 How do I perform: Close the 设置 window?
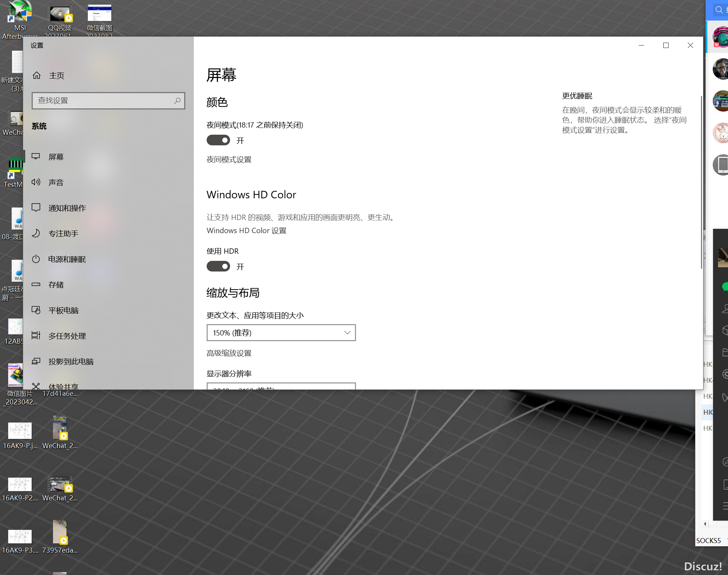coord(691,45)
